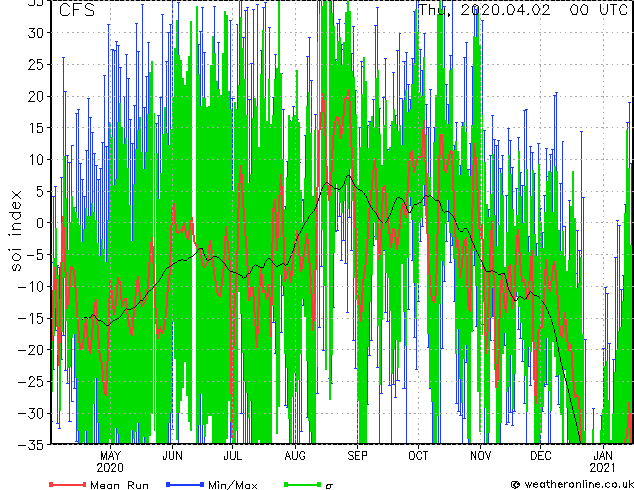Click the y-axis value 10
Viewport: 634px width, 490px height.
38,160
